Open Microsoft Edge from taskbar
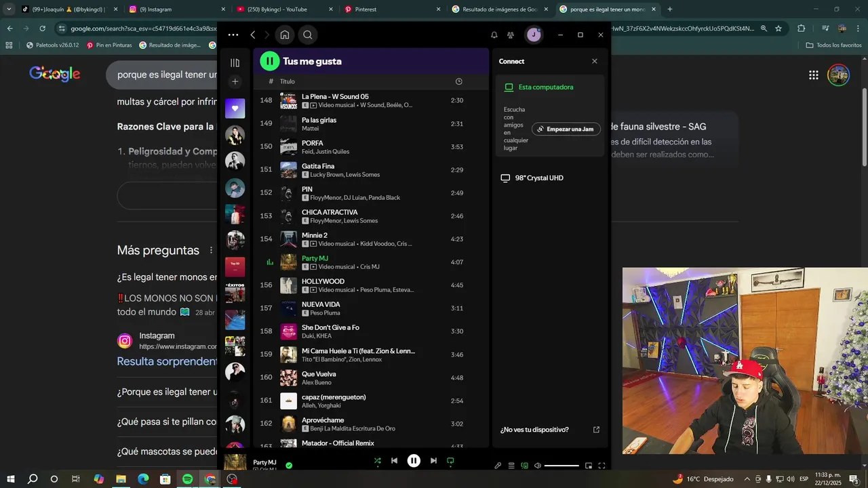Image resolution: width=868 pixels, height=488 pixels. click(x=143, y=479)
